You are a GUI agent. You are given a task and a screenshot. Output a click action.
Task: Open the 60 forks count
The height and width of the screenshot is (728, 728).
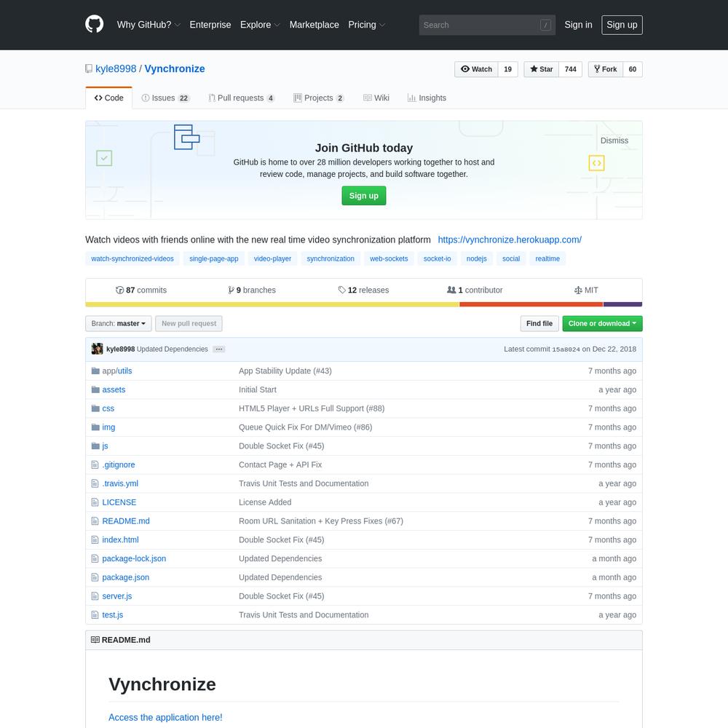click(633, 69)
